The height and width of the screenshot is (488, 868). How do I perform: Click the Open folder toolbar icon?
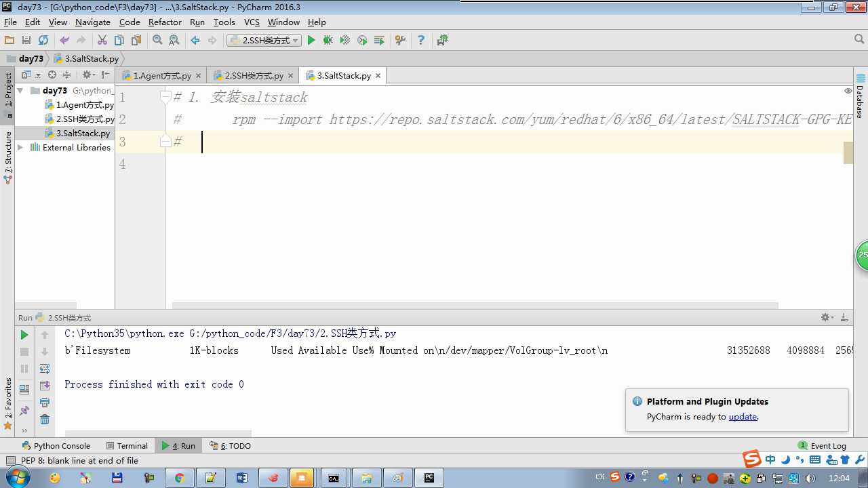pyautogui.click(x=9, y=41)
